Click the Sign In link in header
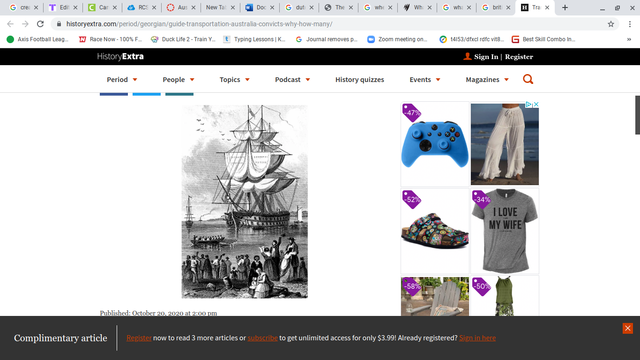The height and width of the screenshot is (360, 640). [486, 57]
